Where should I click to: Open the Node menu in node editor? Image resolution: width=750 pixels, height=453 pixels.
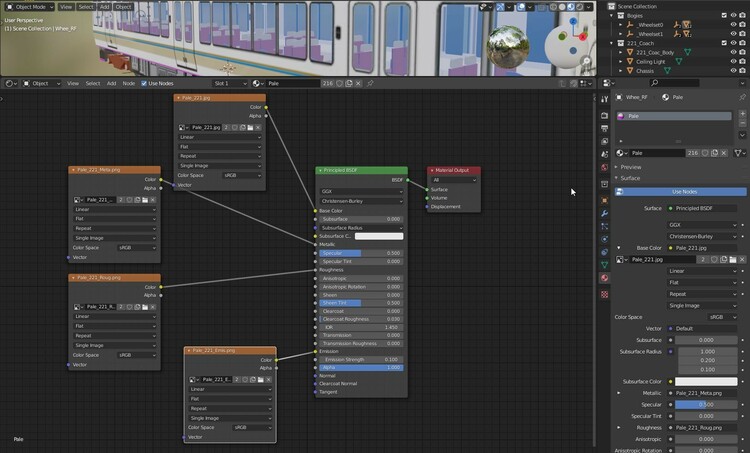[x=128, y=83]
